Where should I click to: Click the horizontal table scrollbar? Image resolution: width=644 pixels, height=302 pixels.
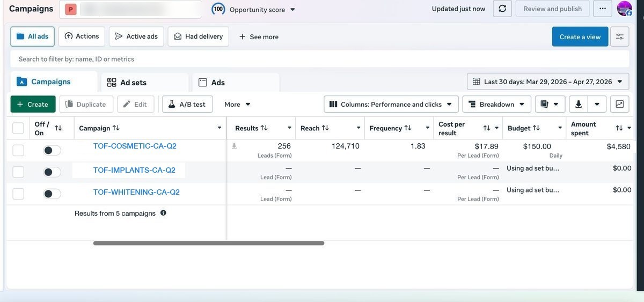[209, 243]
